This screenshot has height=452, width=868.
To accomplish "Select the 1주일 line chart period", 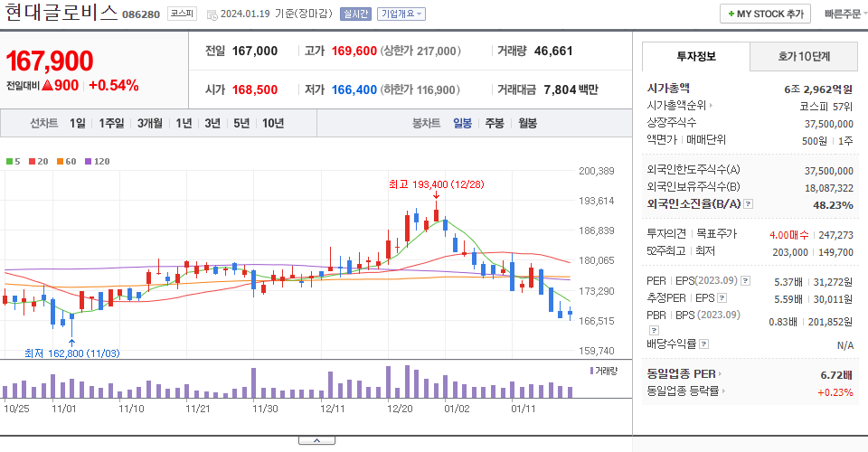I will (111, 123).
